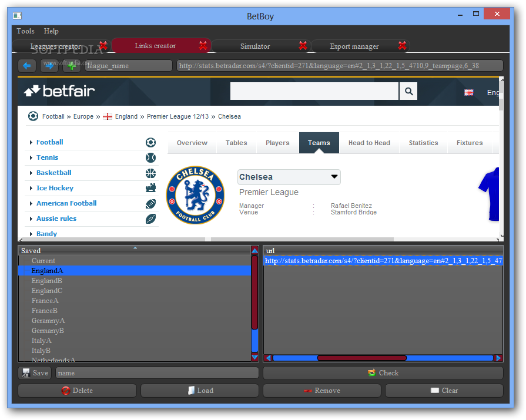
Task: Click the Premier League 12/13 breadcrumb link
Action: click(x=177, y=117)
